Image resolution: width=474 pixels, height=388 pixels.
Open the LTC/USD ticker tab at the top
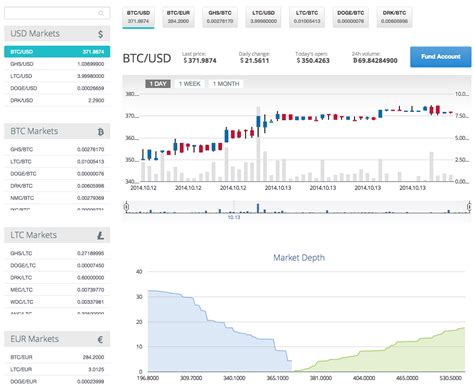point(263,17)
